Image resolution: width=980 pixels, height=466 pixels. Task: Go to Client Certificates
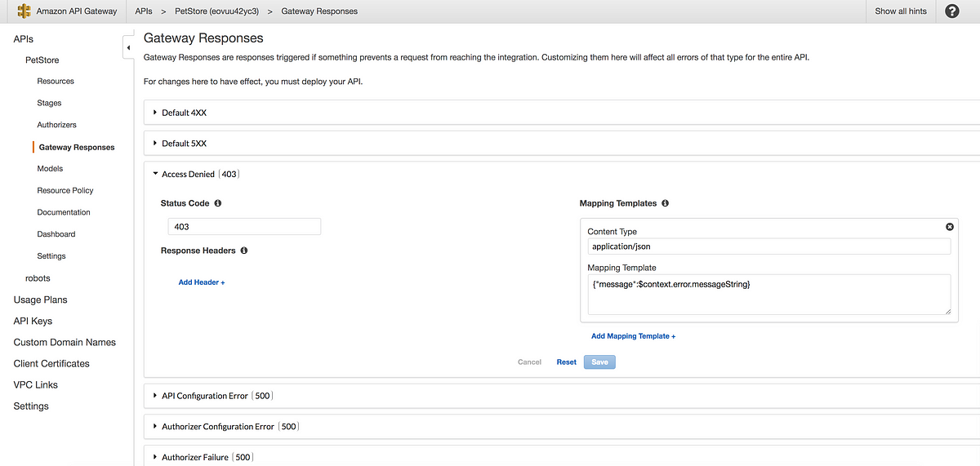click(x=51, y=363)
